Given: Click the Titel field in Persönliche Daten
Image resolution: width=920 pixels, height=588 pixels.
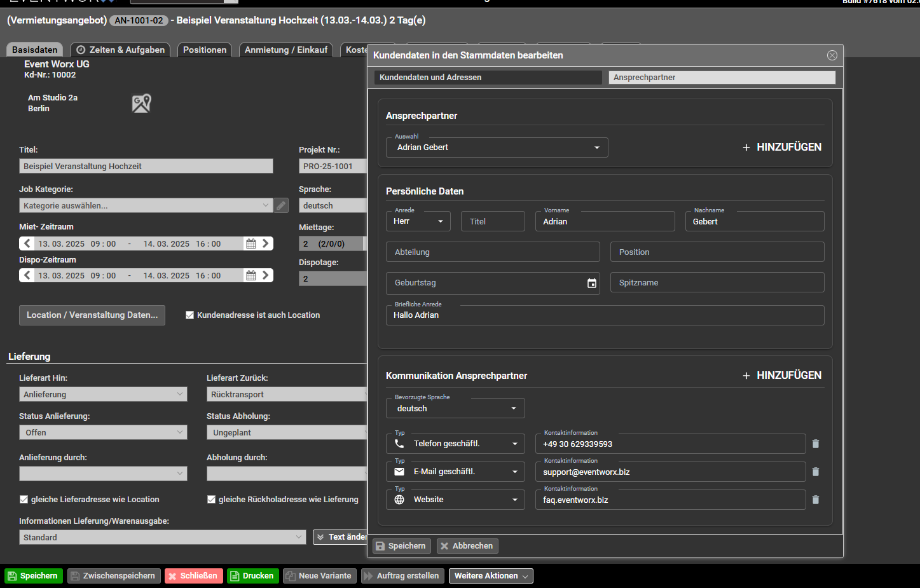Looking at the screenshot, I should (493, 221).
